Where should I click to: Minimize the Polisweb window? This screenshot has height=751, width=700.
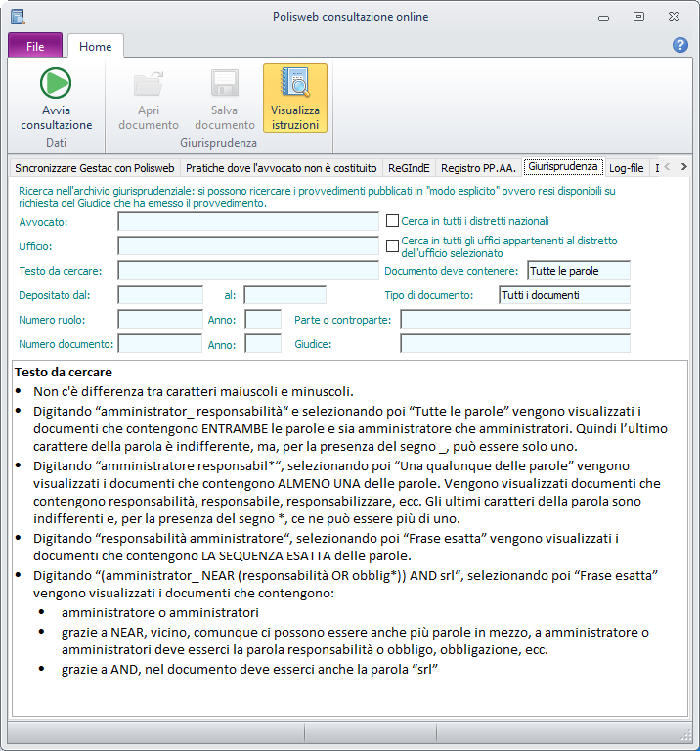pos(604,18)
